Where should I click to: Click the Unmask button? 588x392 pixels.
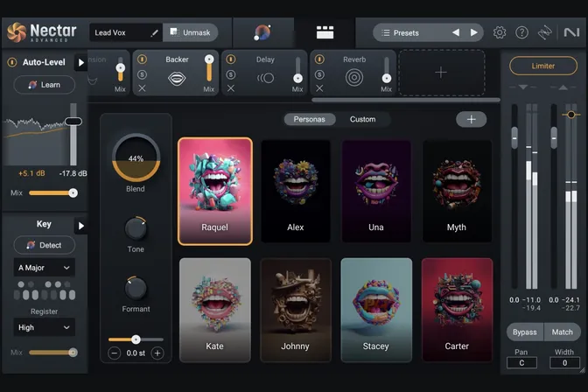(x=191, y=32)
